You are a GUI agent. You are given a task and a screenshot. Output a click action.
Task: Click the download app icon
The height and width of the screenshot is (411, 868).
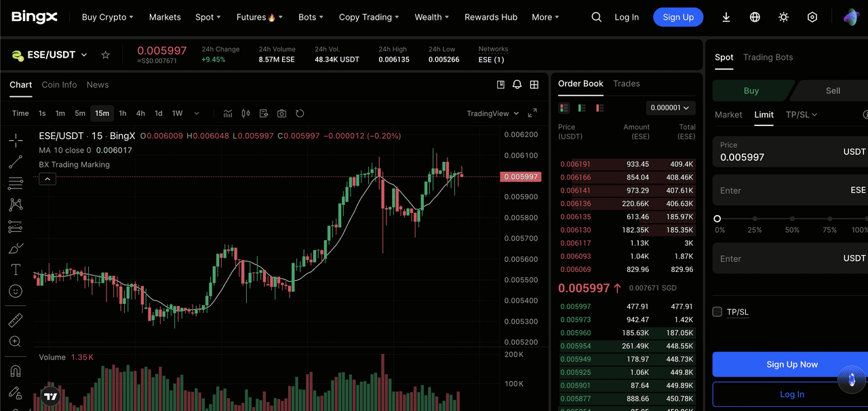tap(726, 17)
